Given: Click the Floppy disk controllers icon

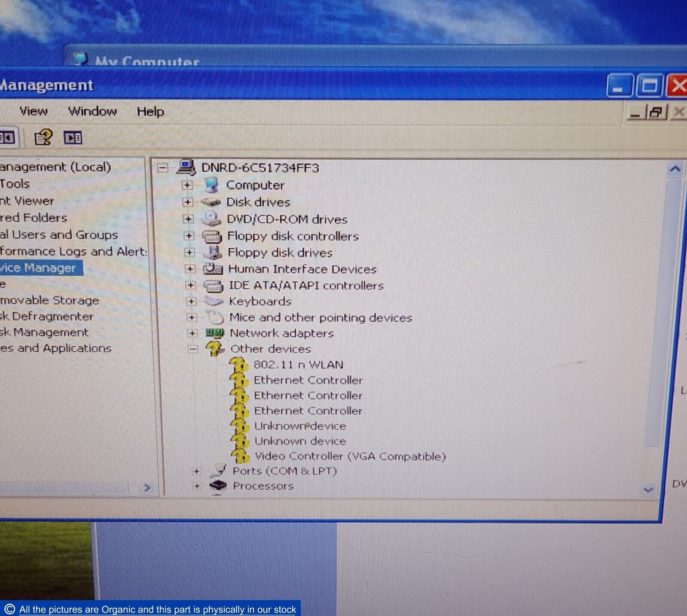Looking at the screenshot, I should [x=212, y=236].
